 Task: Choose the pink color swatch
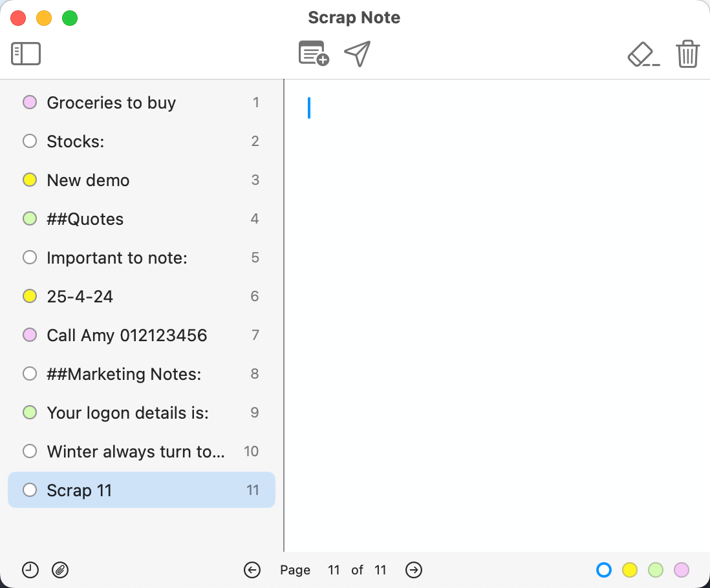(682, 570)
